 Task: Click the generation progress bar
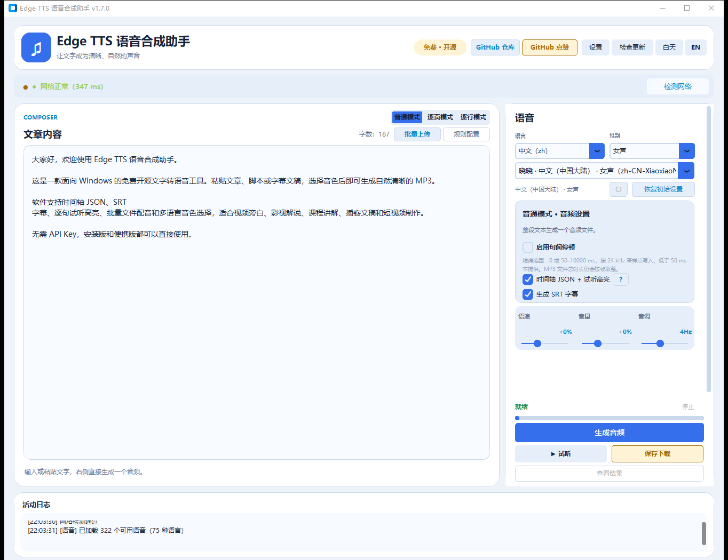tap(610, 418)
